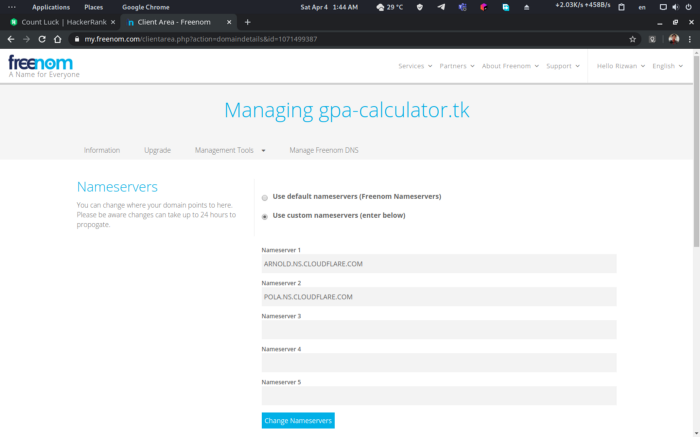
Task: Click the page vertical scrollbar
Action: click(696, 152)
